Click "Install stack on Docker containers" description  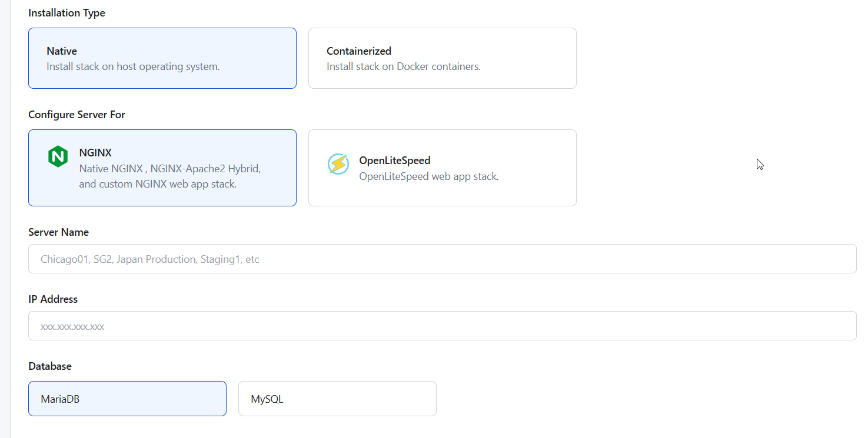[404, 66]
